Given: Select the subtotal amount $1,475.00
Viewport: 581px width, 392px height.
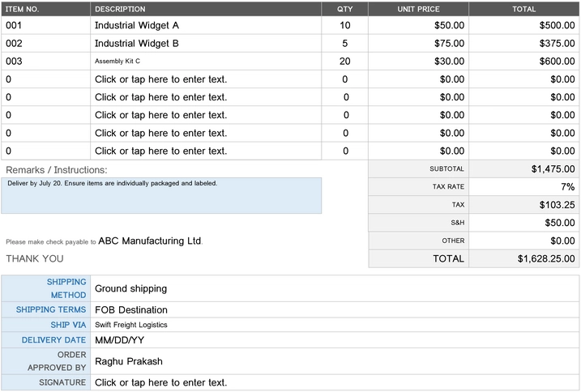Looking at the screenshot, I should pos(553,169).
